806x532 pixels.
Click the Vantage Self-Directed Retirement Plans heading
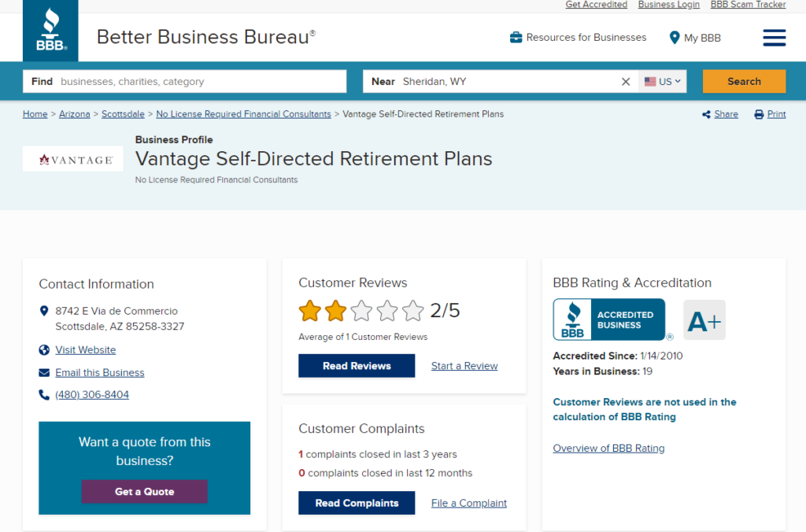(313, 158)
